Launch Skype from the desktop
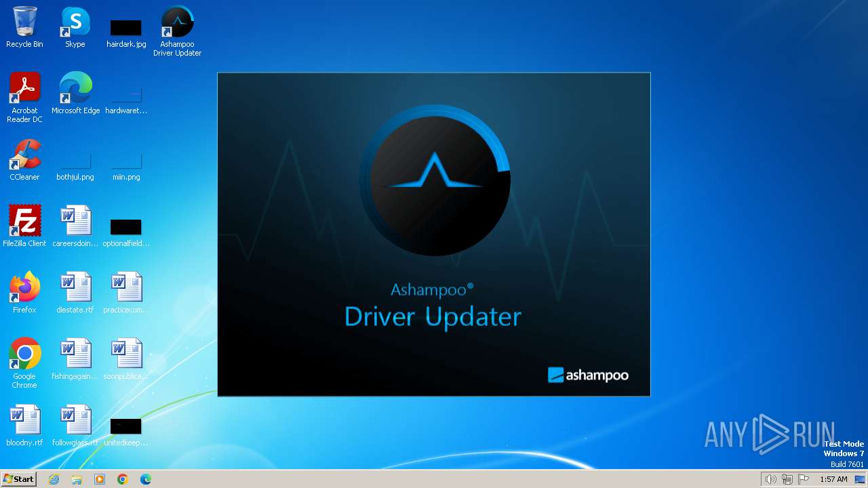Image resolution: width=868 pixels, height=488 pixels. (x=75, y=27)
